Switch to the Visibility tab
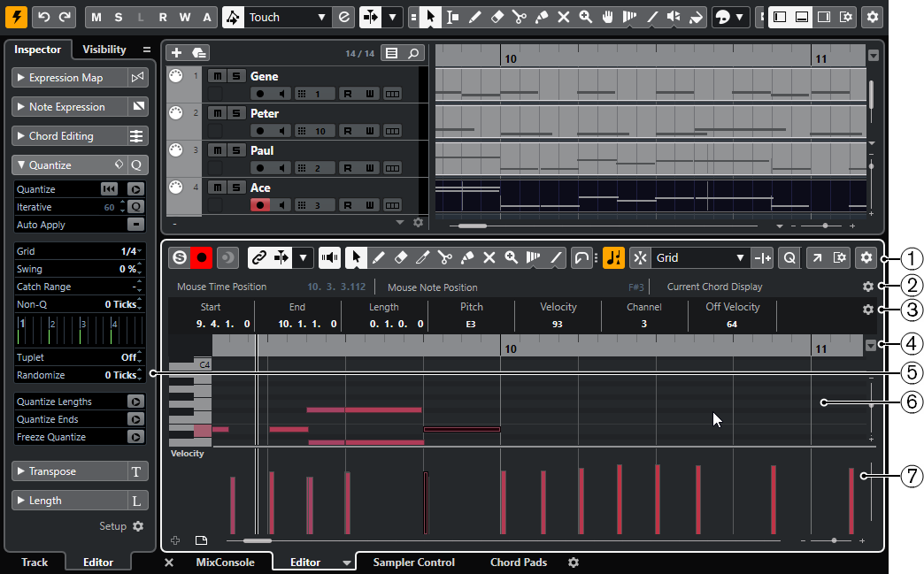Image resolution: width=924 pixels, height=574 pixels. pyautogui.click(x=104, y=50)
